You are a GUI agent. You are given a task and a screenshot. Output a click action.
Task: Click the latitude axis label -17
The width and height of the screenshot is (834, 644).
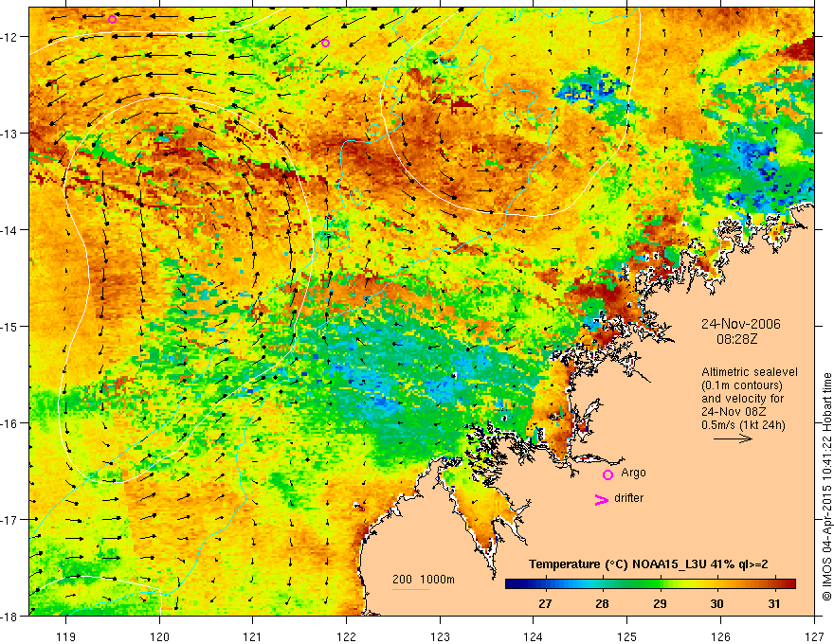click(x=11, y=520)
